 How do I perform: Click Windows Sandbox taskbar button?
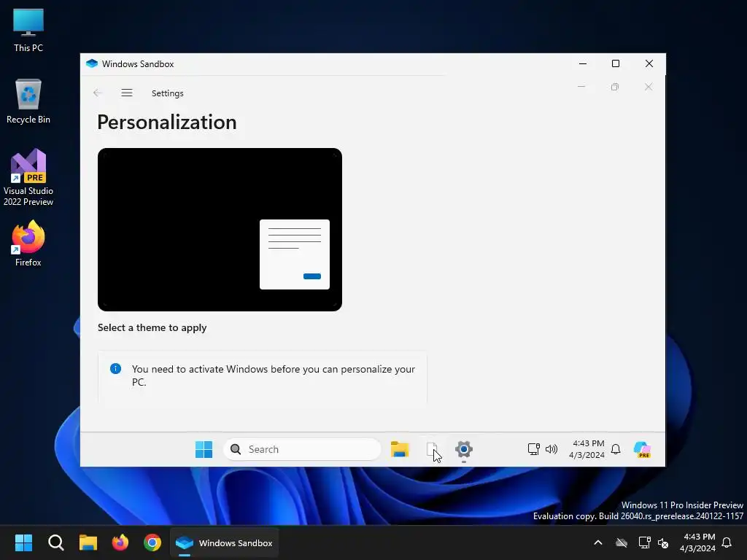[225, 542]
